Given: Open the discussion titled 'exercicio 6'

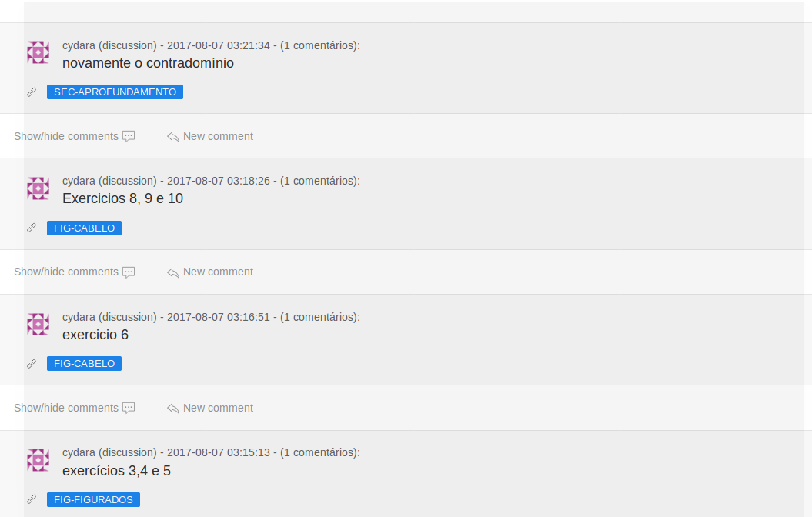Looking at the screenshot, I should (x=95, y=335).
